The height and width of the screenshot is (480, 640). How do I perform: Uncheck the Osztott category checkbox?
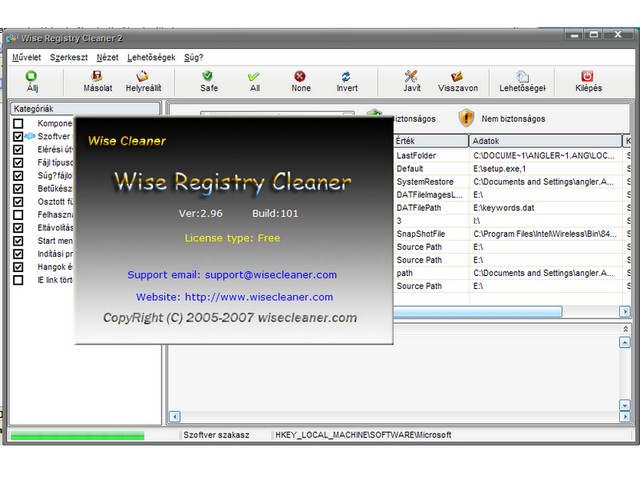tap(18, 202)
